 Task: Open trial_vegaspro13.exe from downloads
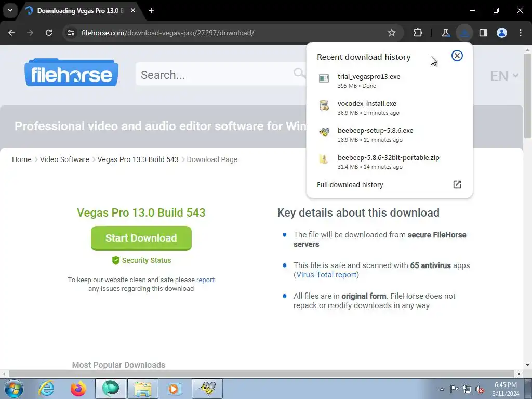tap(389, 81)
